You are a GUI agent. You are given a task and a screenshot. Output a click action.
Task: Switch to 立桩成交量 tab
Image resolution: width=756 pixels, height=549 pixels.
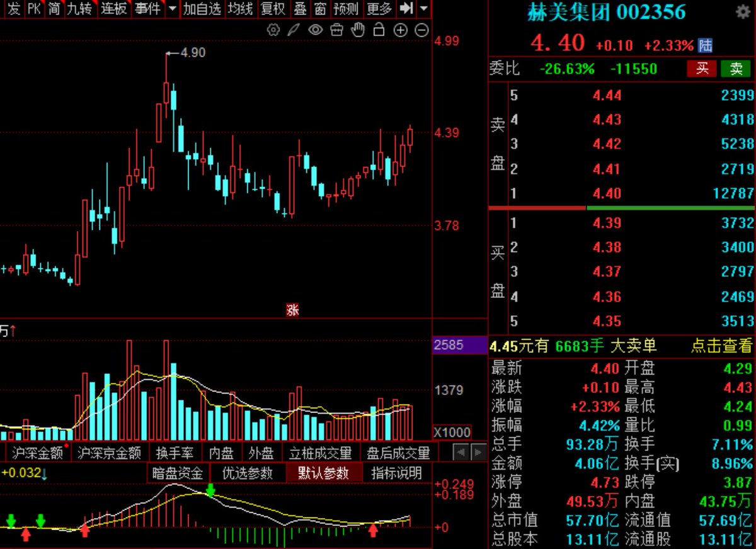point(320,453)
